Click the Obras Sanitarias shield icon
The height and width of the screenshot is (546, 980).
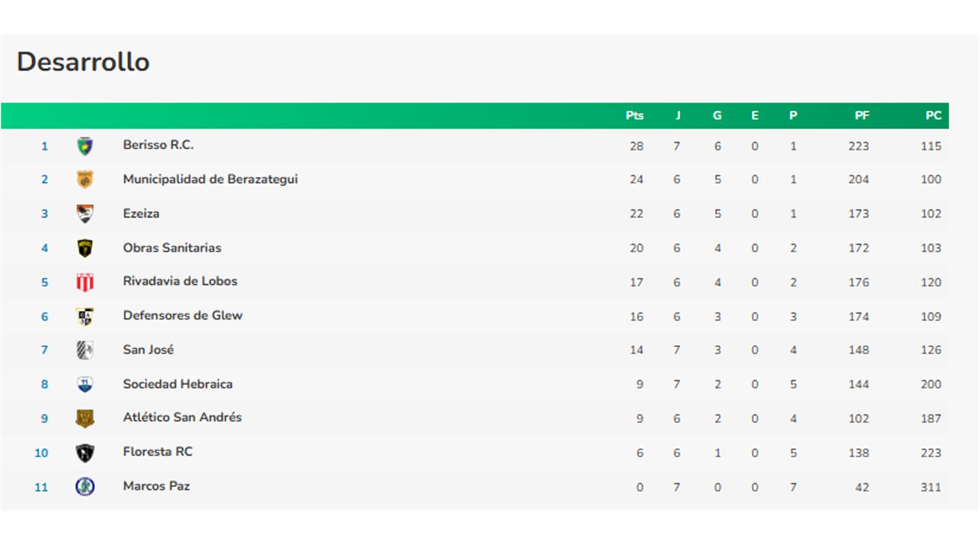tap(85, 248)
